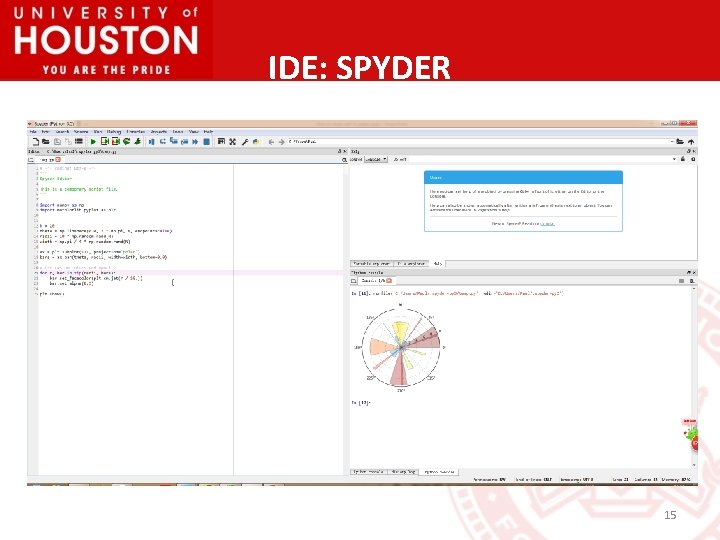Close the IPython Console 1/A tab

coord(389,281)
